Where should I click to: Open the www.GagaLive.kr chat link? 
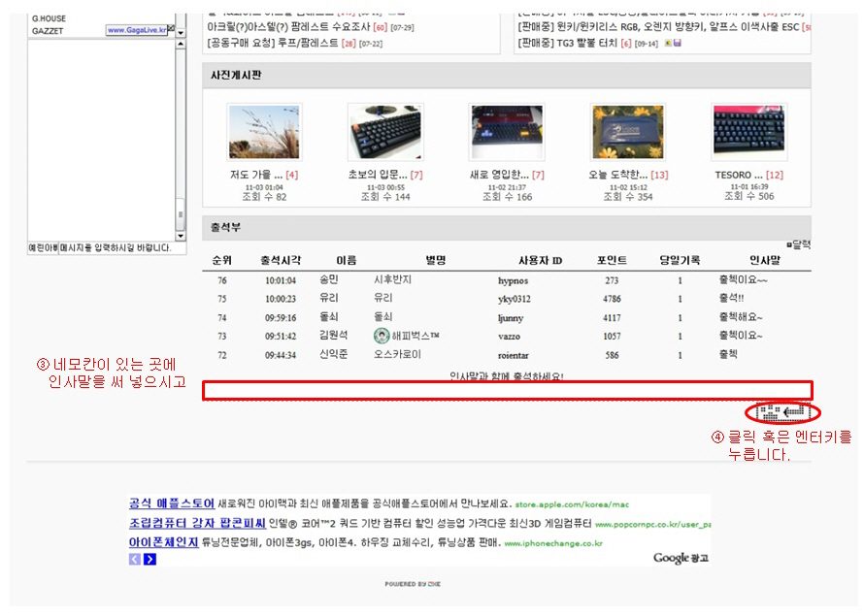(137, 30)
